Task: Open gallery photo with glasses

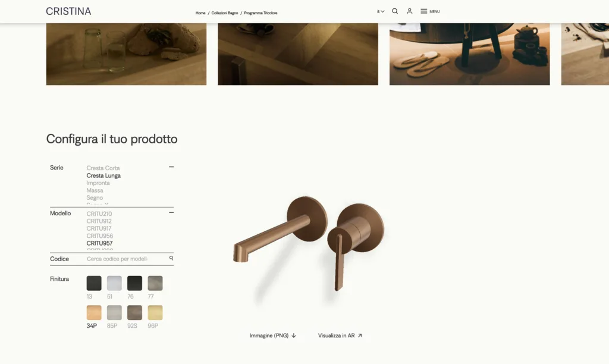Action: (x=126, y=54)
